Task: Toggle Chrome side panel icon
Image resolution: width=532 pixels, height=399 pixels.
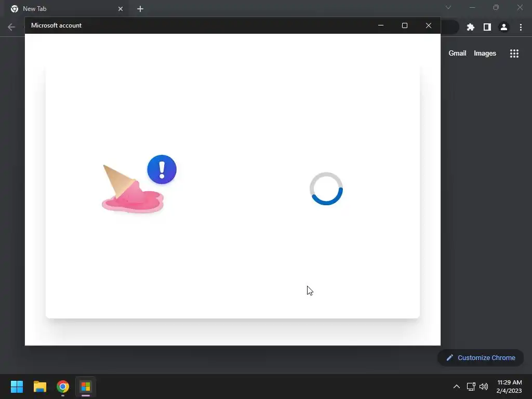Action: click(487, 27)
